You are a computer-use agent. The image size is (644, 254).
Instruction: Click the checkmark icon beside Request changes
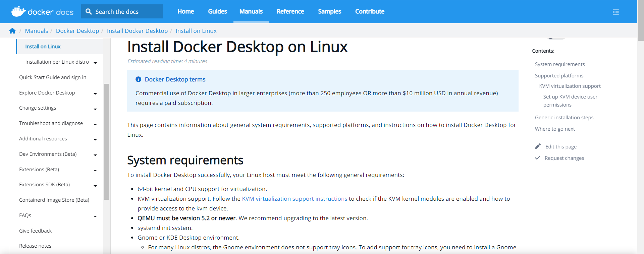[537, 158]
